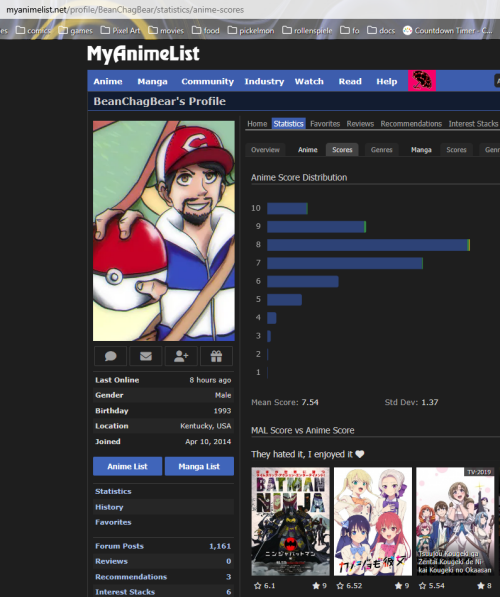The height and width of the screenshot is (597, 500).
Task: Open the Anime Genres sub-tab
Action: click(381, 150)
